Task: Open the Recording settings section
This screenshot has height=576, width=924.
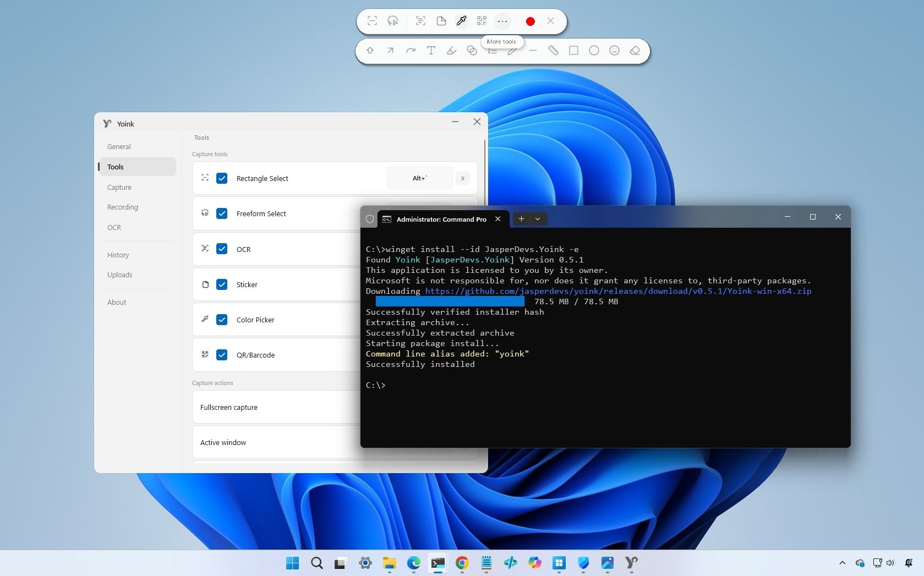Action: pos(138,207)
